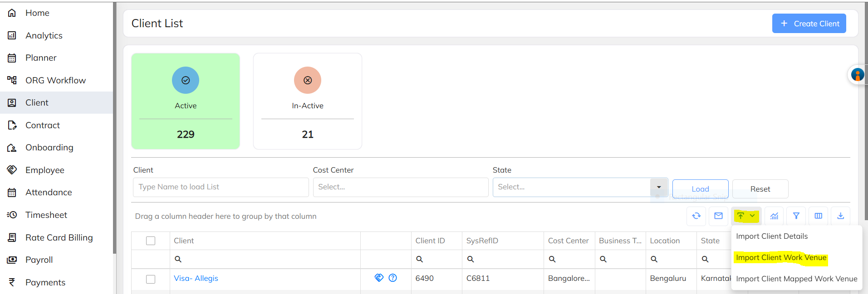Click the Client name input field
The image size is (868, 294).
(221, 187)
